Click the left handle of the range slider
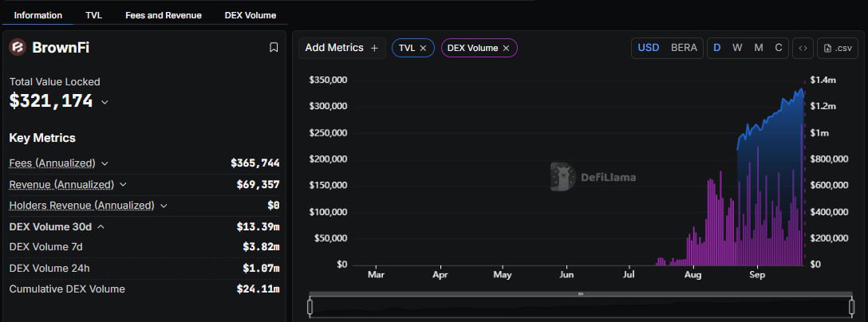Viewport: 868px width, 322px height. [310, 305]
